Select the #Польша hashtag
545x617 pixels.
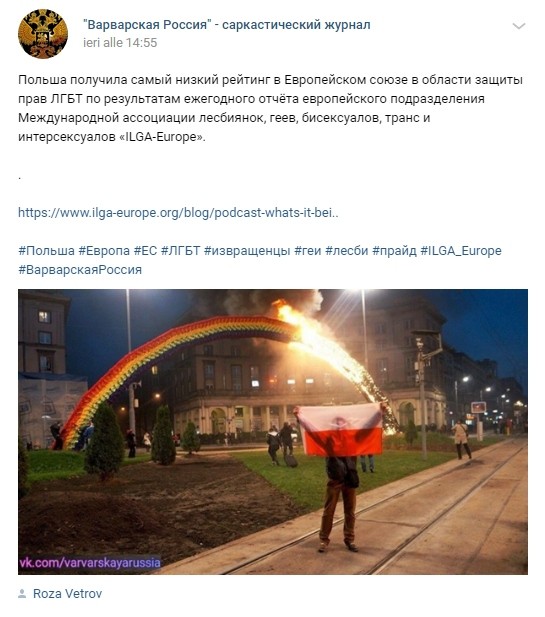point(46,251)
